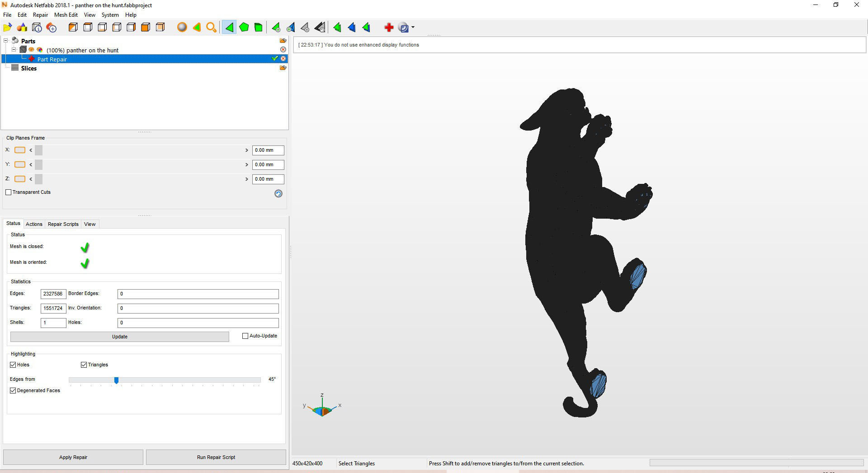
Task: Open the dropdown arrow beside the blue sphere icon
Action: point(413,28)
